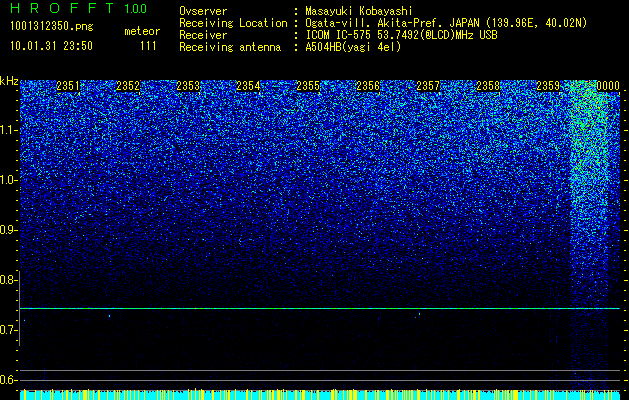The width and height of the screenshot is (629, 400).
Task: Click the meteor count value 111
Action: (148, 46)
